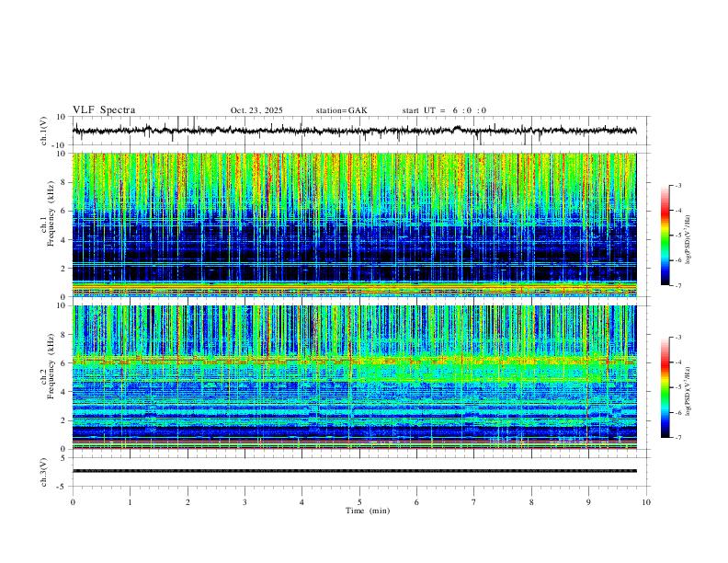
Task: Click the date 'Oct. 23, 2025'
Action: click(256, 110)
